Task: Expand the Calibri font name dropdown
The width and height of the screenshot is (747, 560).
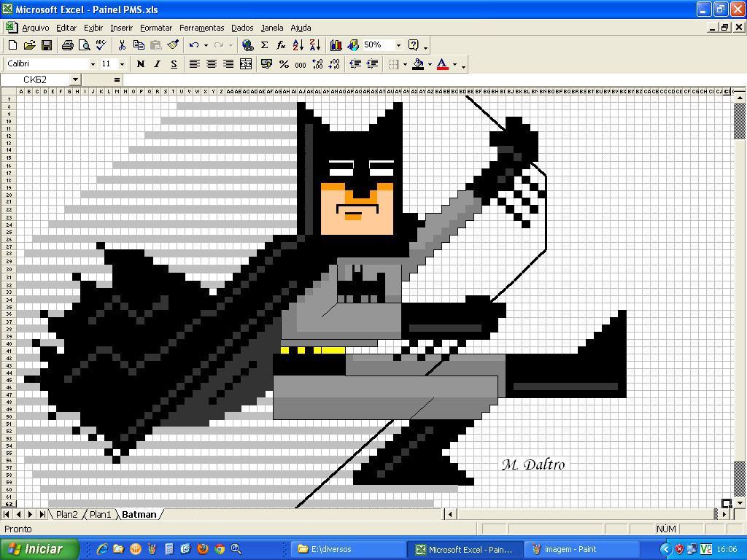Action: tap(93, 64)
